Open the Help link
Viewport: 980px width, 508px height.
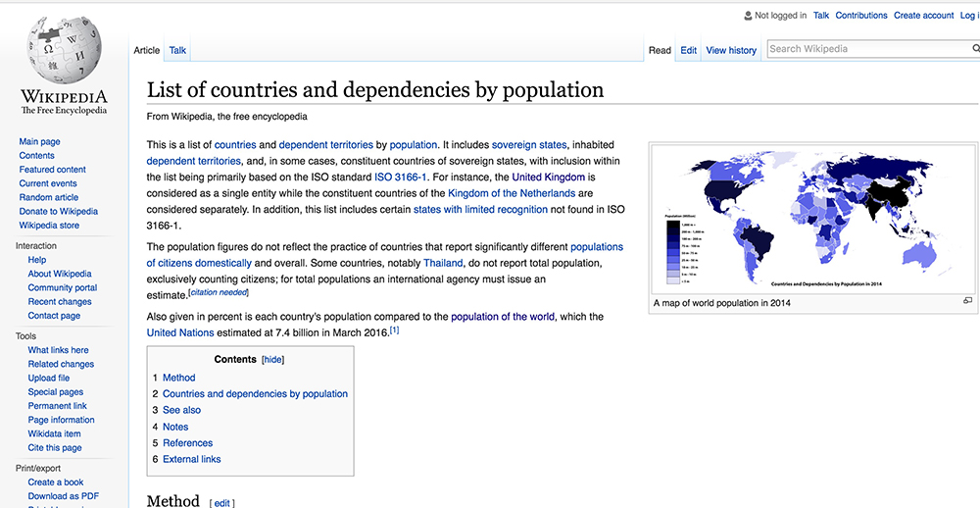(37, 260)
